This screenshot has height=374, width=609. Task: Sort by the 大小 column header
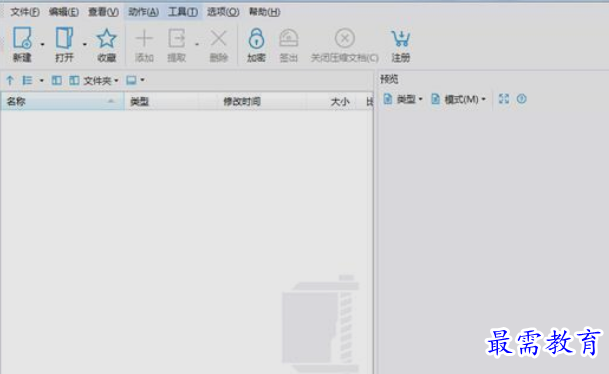[x=331, y=102]
